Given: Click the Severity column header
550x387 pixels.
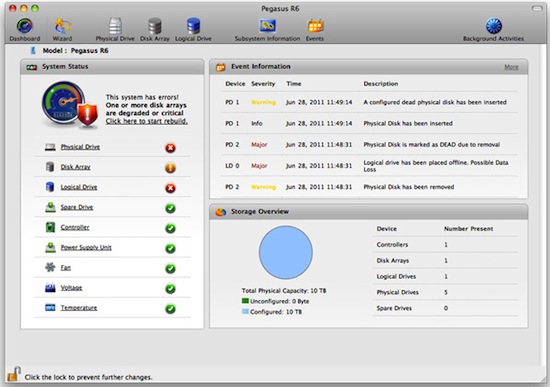Looking at the screenshot, I should pos(263,84).
